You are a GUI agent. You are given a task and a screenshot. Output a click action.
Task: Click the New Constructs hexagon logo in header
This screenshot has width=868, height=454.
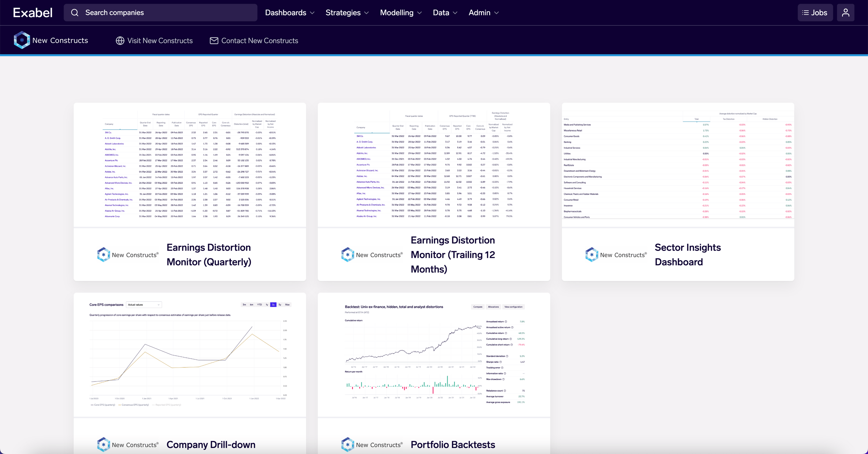tap(22, 40)
